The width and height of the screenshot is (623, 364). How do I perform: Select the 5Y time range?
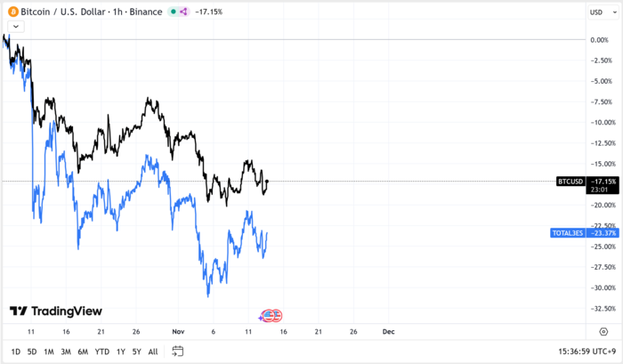(136, 351)
